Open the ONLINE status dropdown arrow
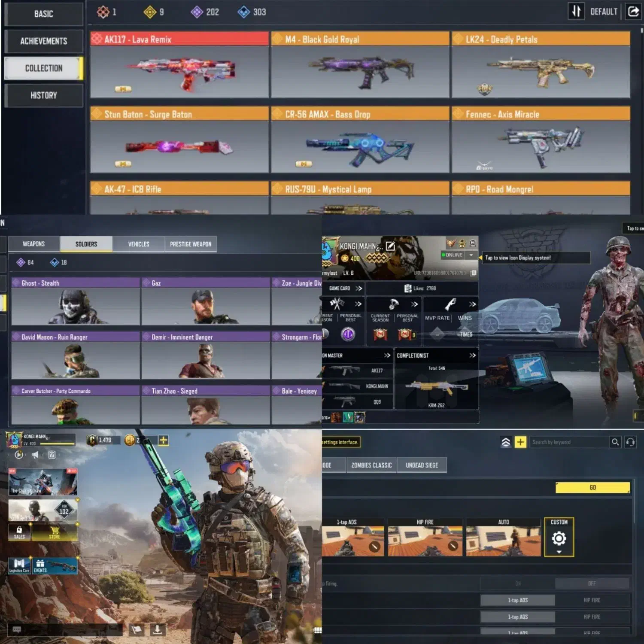The width and height of the screenshot is (644, 644). click(x=471, y=255)
